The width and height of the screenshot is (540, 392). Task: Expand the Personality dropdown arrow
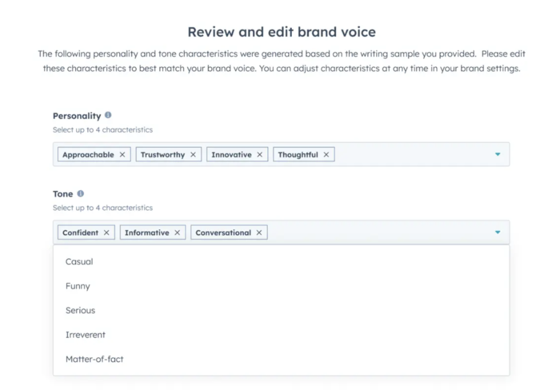pyautogui.click(x=498, y=154)
